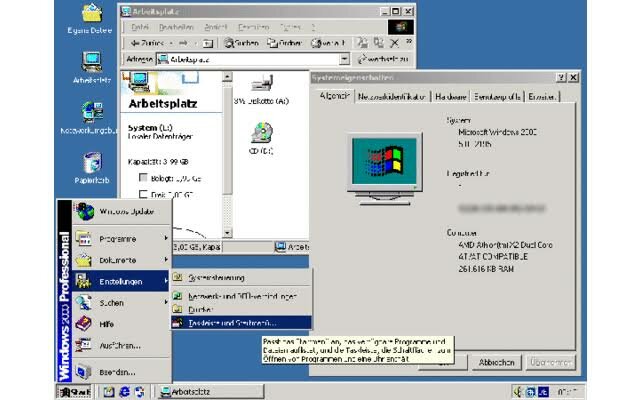Click the scrollbar up arrow in Arbeitsplatz pane
The image size is (640, 400).
pyautogui.click(x=227, y=77)
